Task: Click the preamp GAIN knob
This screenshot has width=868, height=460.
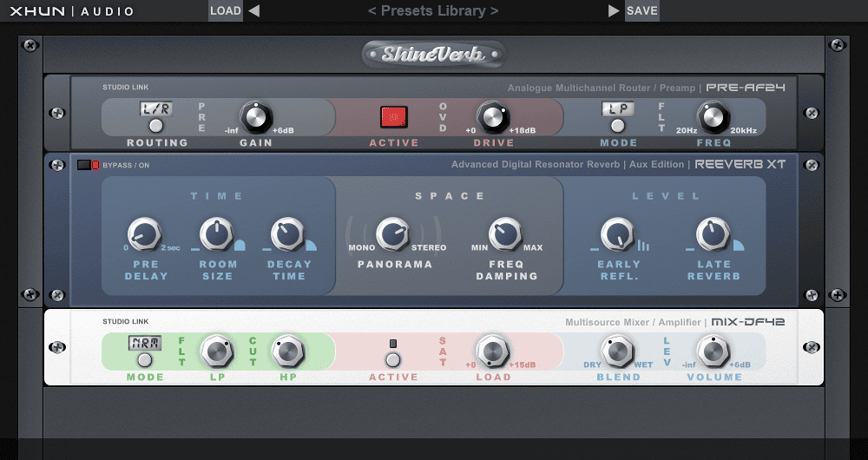Action: coord(256,116)
